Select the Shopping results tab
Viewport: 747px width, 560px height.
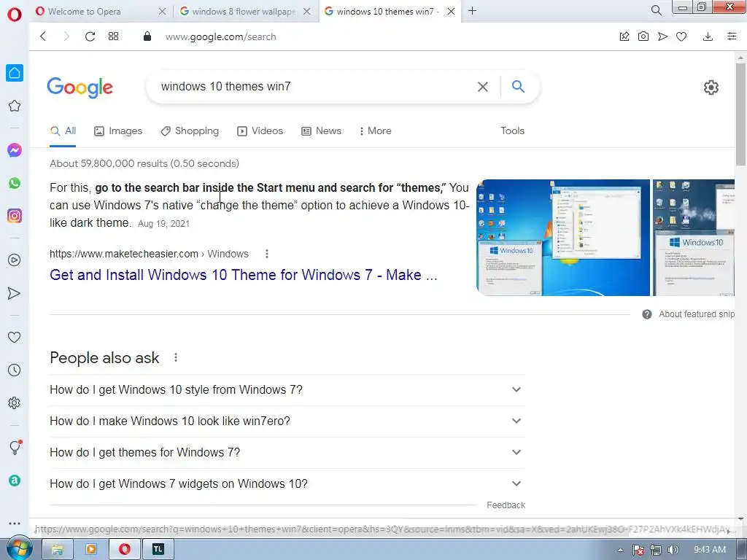(x=190, y=131)
